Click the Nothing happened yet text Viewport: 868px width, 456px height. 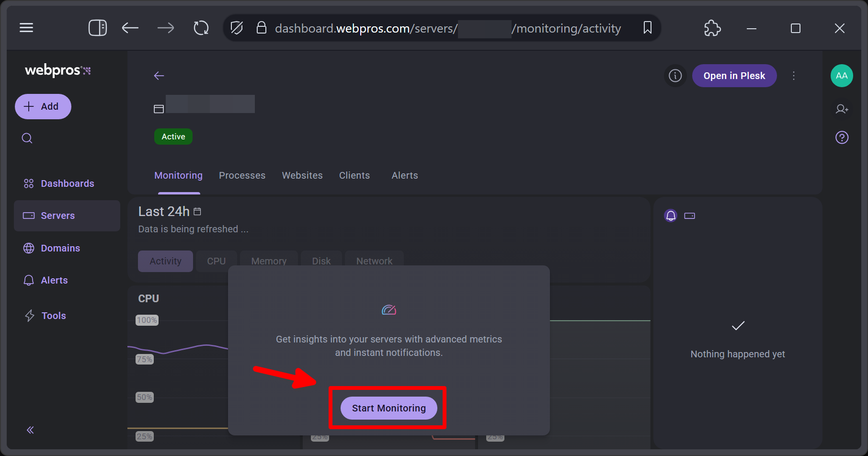[738, 354]
